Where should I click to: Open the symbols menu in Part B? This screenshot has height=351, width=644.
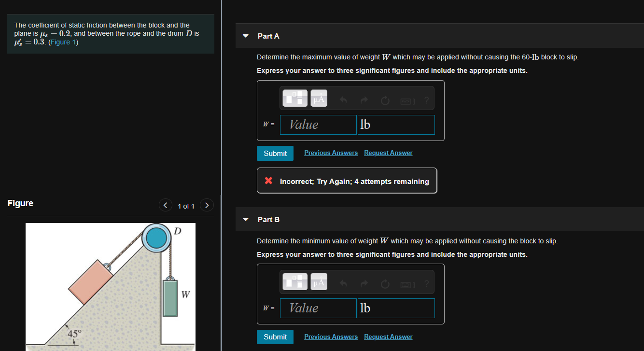coord(319,282)
